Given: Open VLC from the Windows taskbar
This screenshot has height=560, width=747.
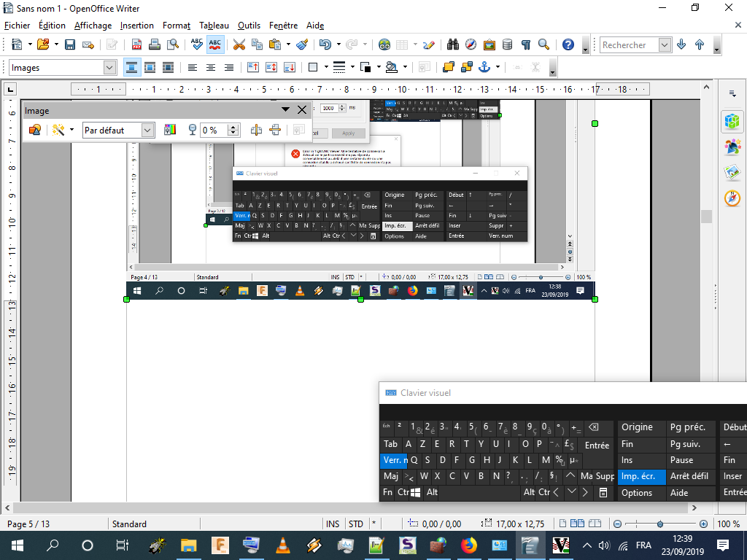Looking at the screenshot, I should point(283,545).
